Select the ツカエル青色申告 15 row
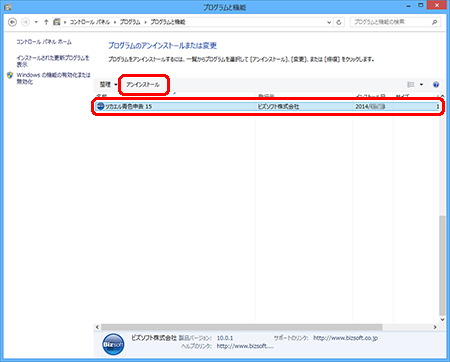Screen dimensions: 450x362 pos(267,107)
